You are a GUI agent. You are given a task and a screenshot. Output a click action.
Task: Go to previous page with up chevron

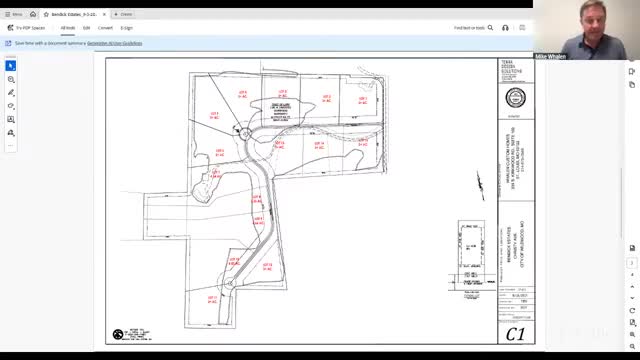pos(632,287)
